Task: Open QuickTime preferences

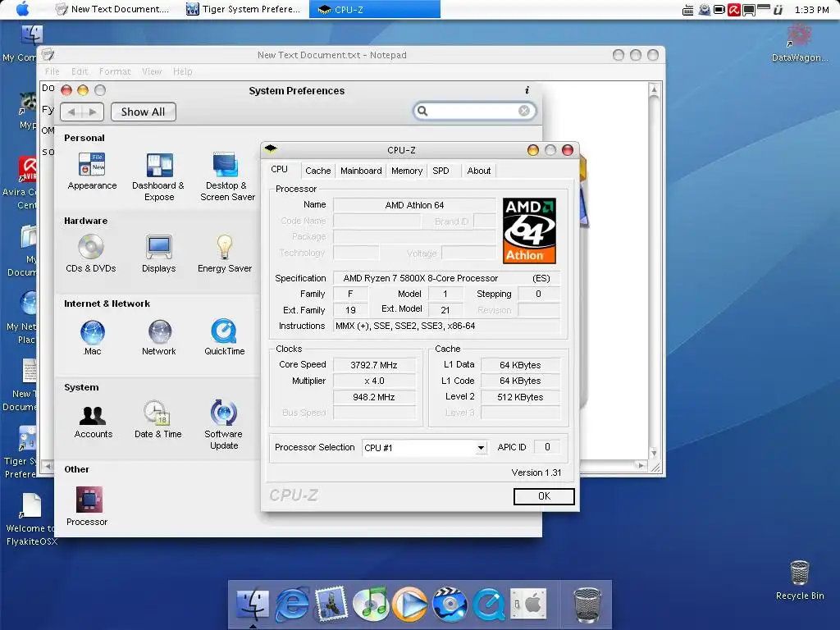Action: pos(225,337)
